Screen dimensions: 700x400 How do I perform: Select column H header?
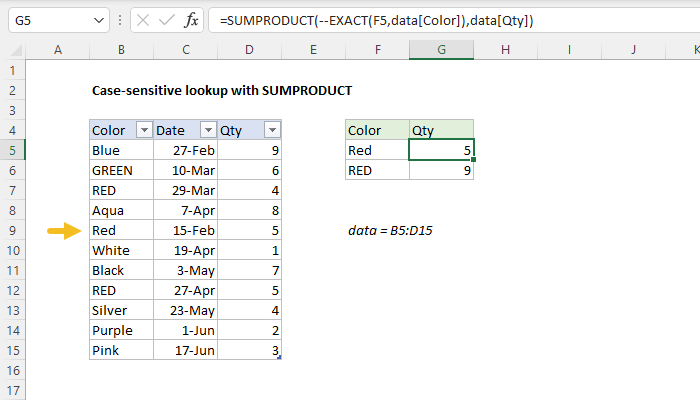[505, 50]
